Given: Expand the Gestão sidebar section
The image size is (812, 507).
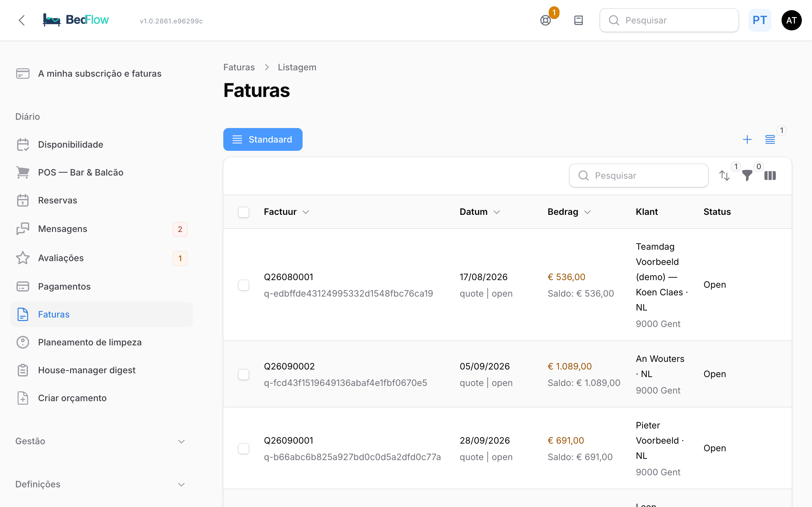Looking at the screenshot, I should click(x=101, y=441).
